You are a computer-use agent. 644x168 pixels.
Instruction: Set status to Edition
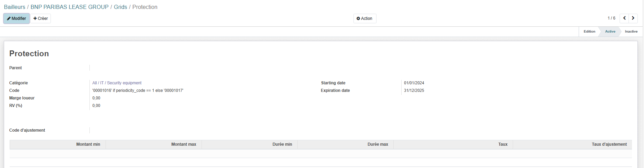click(589, 32)
